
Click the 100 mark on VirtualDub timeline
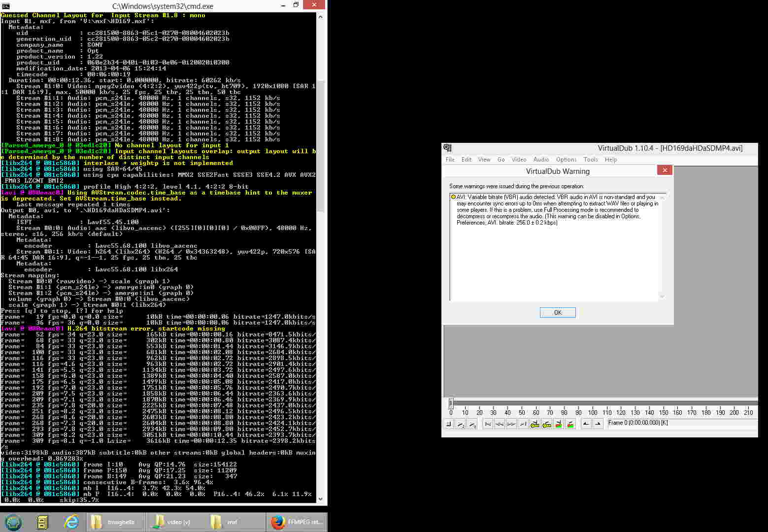pos(593,413)
